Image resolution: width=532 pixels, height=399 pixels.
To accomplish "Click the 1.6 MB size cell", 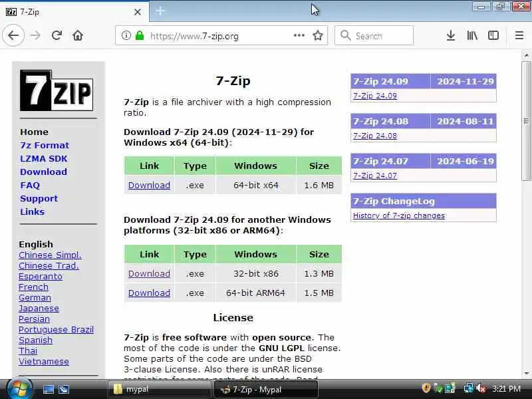I will pyautogui.click(x=319, y=185).
